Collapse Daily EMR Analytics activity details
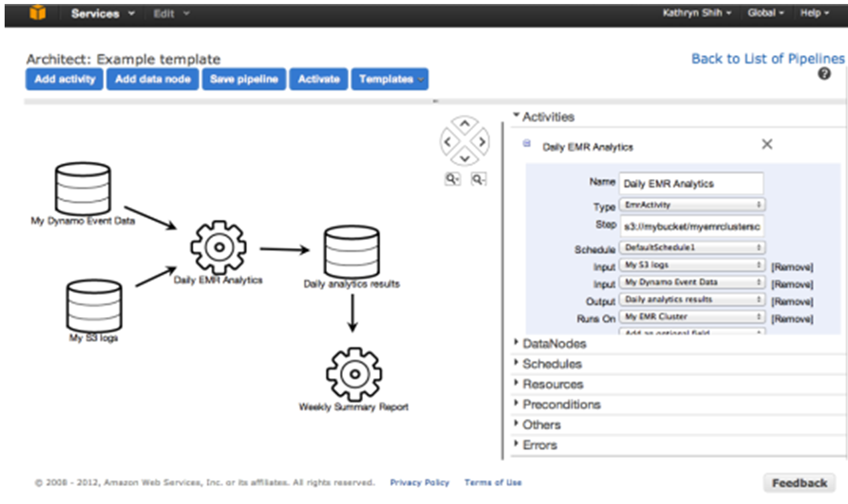The image size is (848, 504). click(527, 143)
